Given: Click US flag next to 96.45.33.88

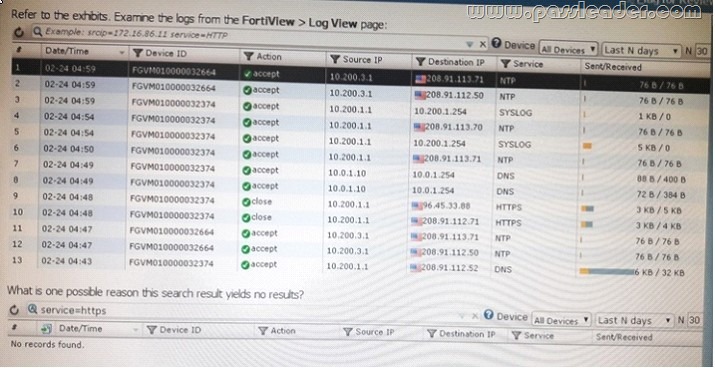Looking at the screenshot, I should (x=417, y=206).
